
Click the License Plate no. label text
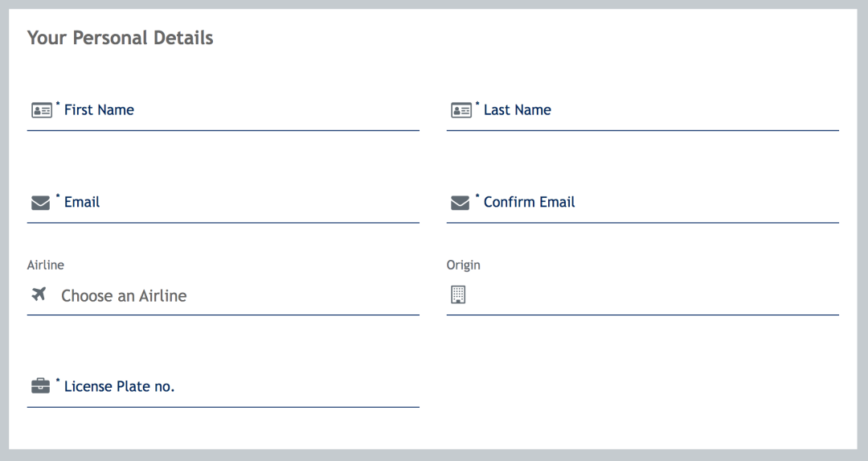point(119,386)
